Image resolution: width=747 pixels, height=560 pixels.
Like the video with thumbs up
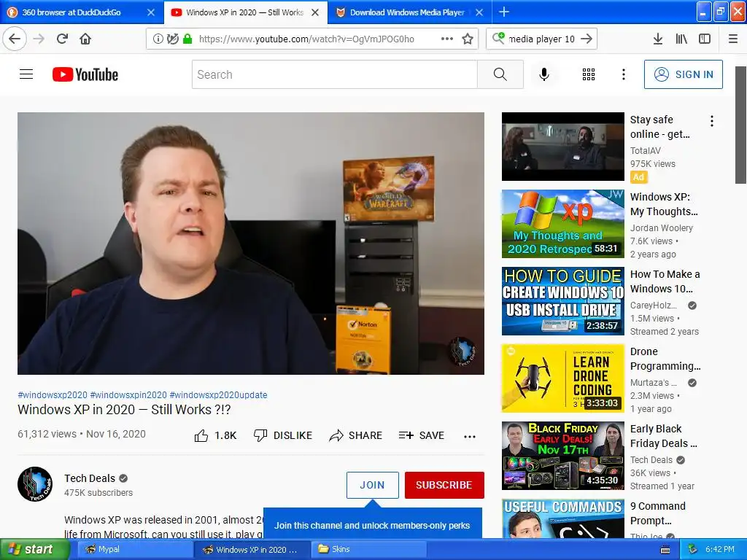tap(215, 435)
